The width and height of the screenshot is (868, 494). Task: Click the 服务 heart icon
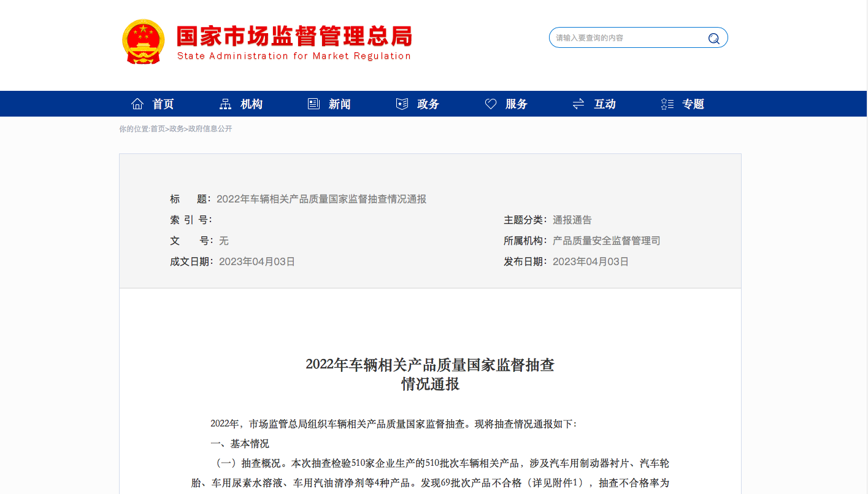pos(491,104)
